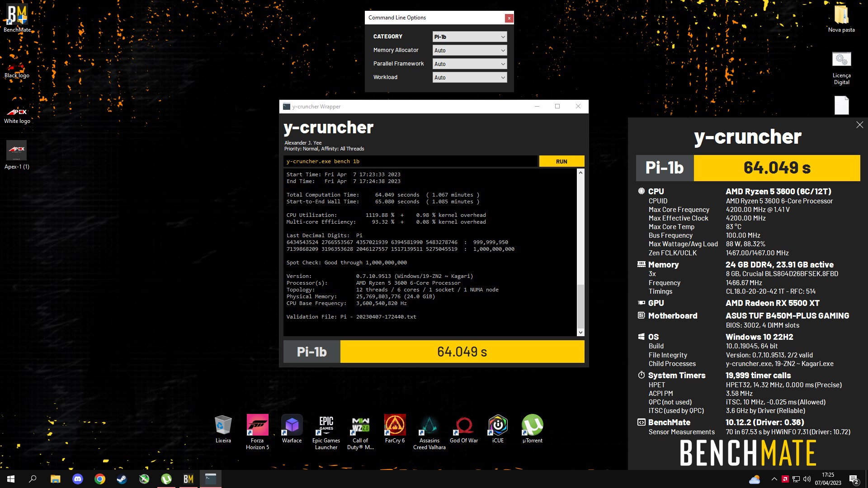Viewport: 868px width, 488px height.
Task: Open the Licença Digital desktop file
Action: (x=841, y=68)
